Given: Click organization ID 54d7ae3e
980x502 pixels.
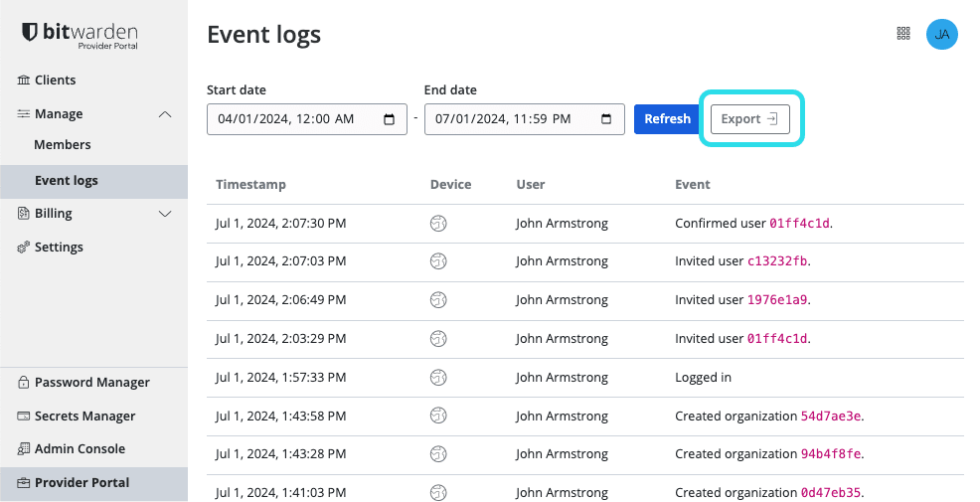Looking at the screenshot, I should 831,416.
